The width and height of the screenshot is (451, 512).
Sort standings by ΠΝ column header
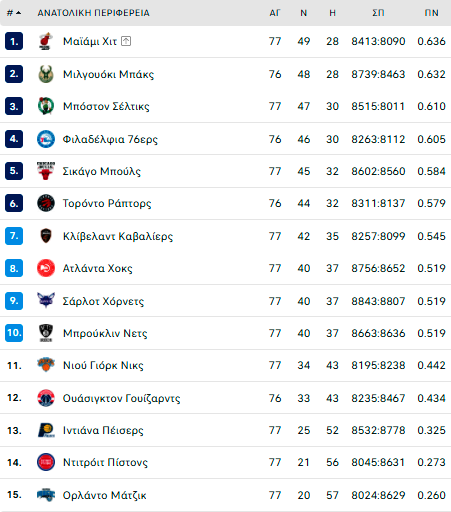point(431,13)
